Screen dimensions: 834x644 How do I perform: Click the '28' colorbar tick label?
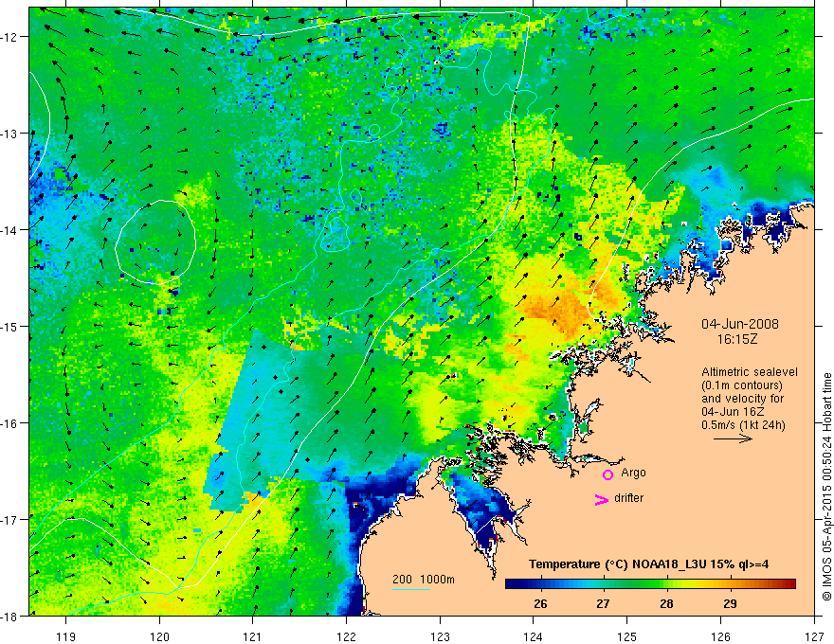tap(666, 603)
